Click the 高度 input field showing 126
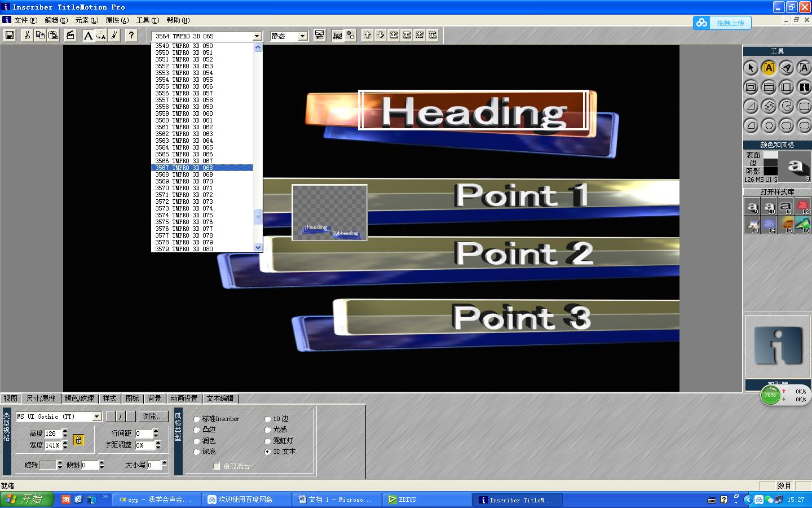This screenshot has width=812, height=508. click(x=52, y=433)
